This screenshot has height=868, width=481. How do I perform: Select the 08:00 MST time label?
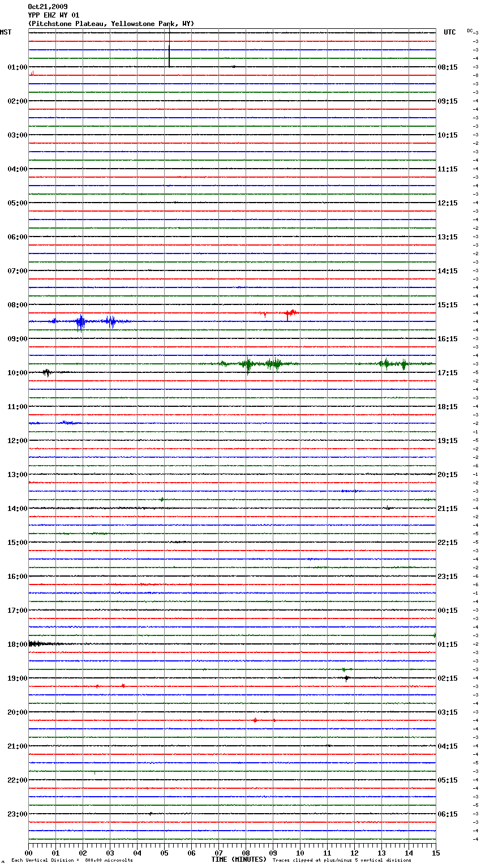18,304
